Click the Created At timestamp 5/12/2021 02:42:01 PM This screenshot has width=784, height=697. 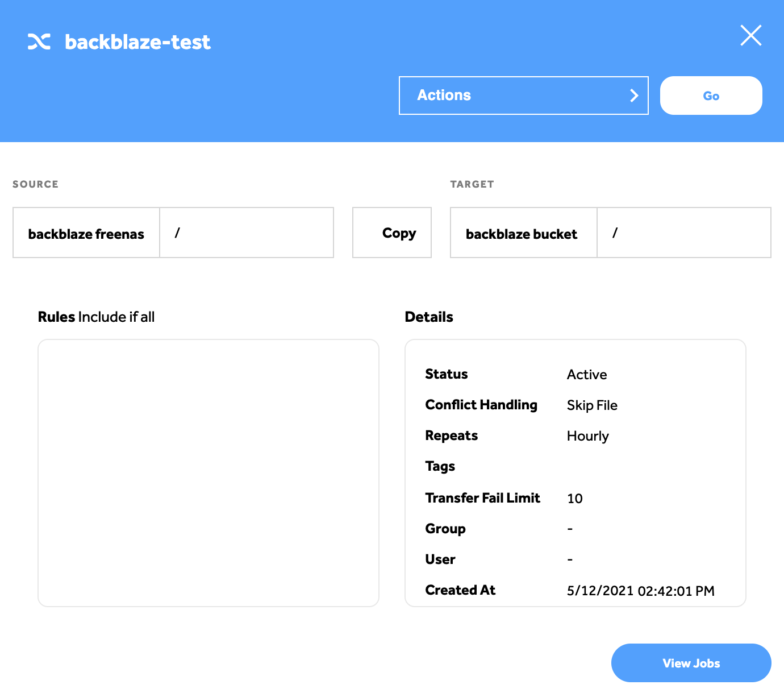(641, 591)
